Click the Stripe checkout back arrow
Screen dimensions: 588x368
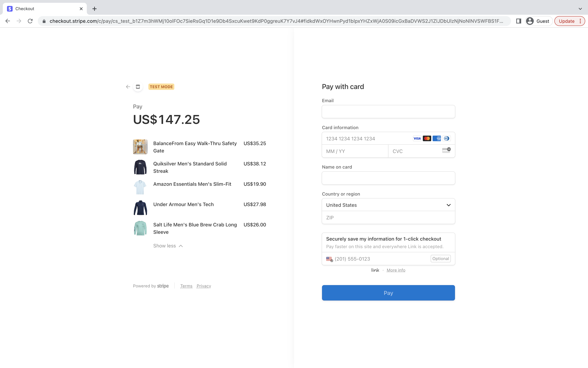pyautogui.click(x=128, y=87)
